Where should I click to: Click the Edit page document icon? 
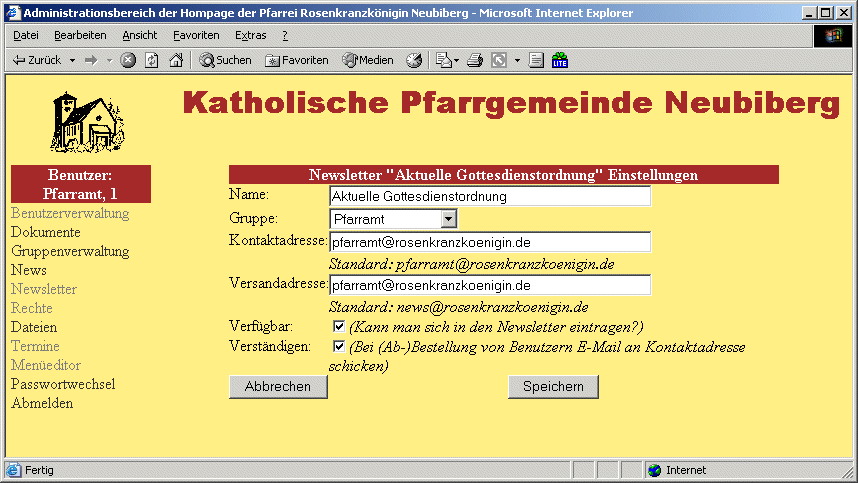(x=536, y=60)
